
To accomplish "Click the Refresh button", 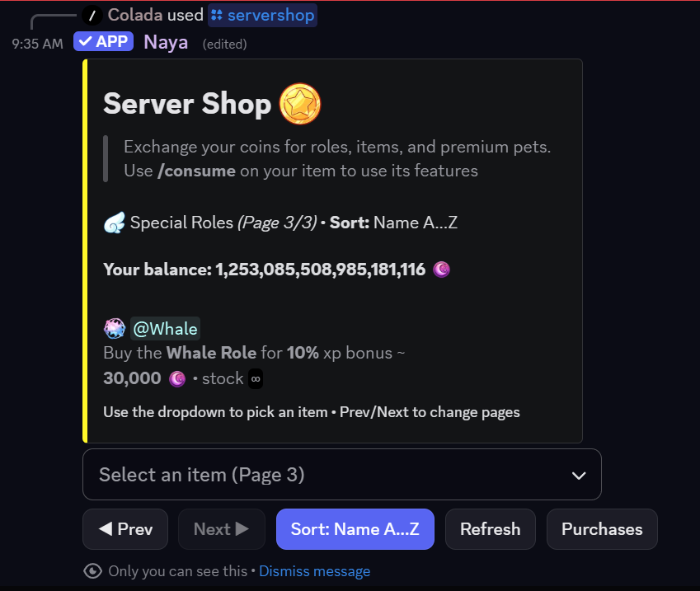I will [x=490, y=529].
